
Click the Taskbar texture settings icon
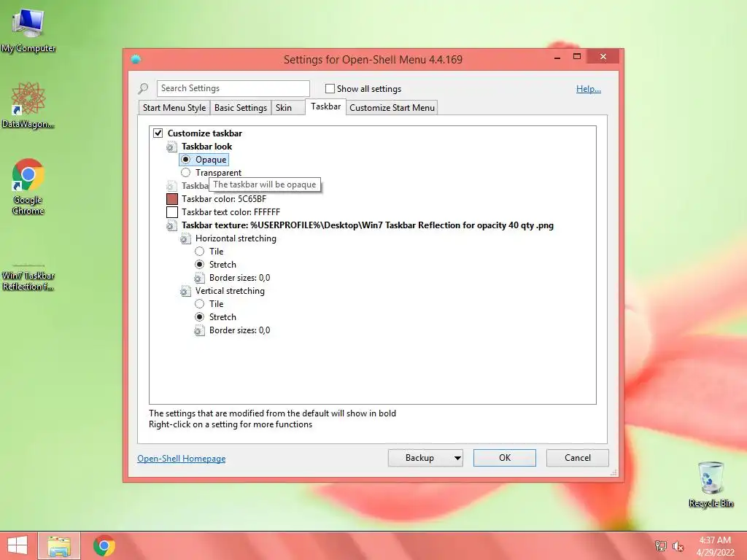(171, 226)
